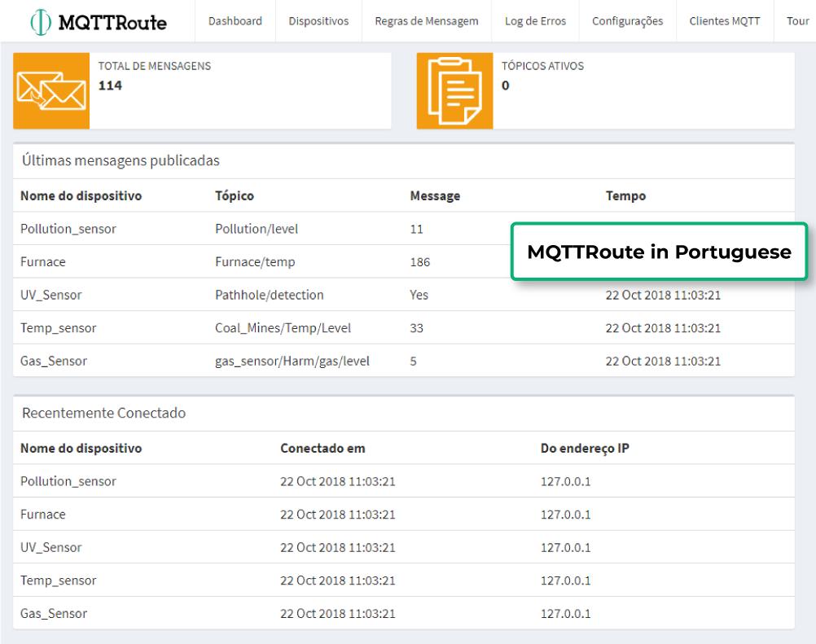This screenshot has height=644, width=816.
Task: Select Gas_Sensor in the messages table
Action: coord(54,361)
